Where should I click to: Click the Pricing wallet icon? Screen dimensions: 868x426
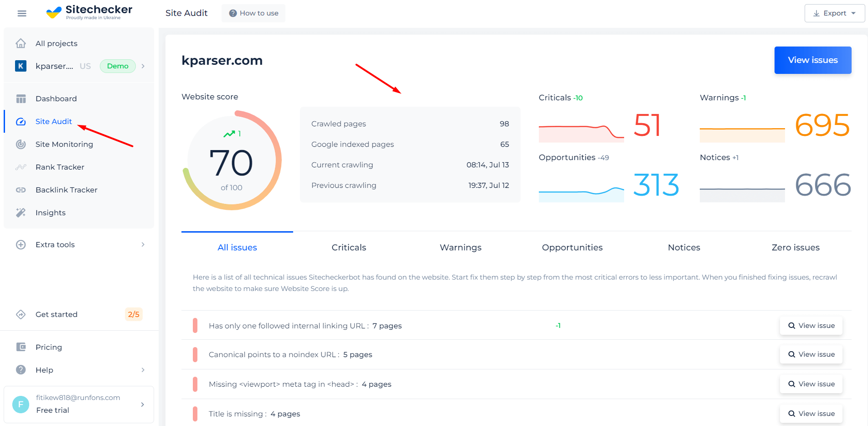[21, 347]
